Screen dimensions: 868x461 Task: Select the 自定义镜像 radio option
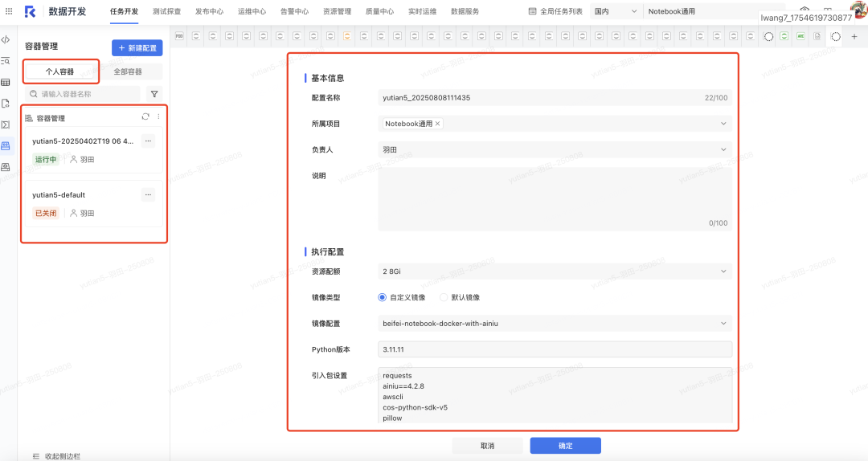[382, 297]
